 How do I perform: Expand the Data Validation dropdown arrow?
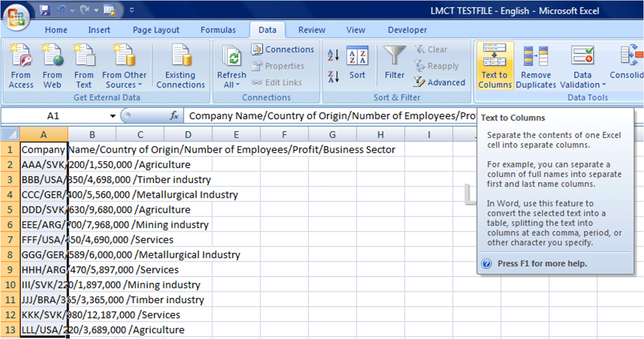(x=604, y=85)
